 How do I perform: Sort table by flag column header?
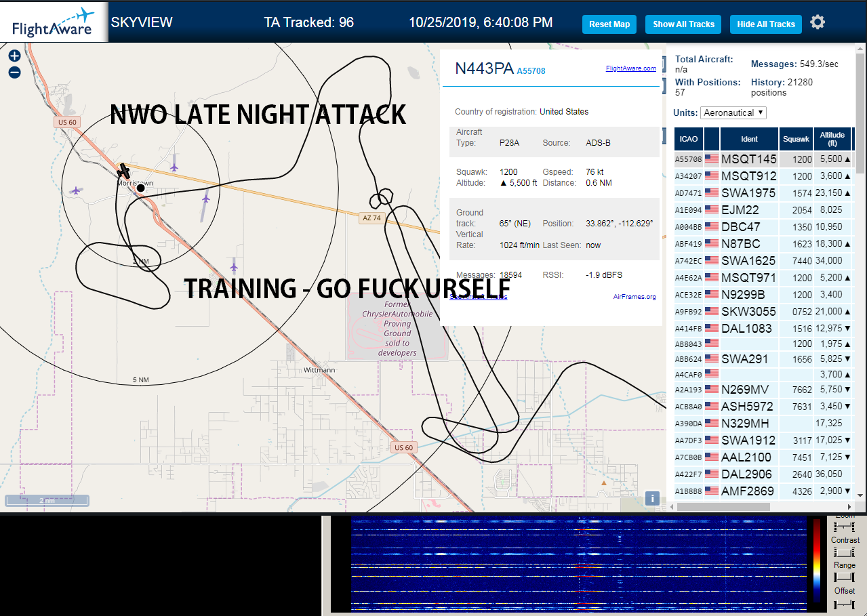712,139
